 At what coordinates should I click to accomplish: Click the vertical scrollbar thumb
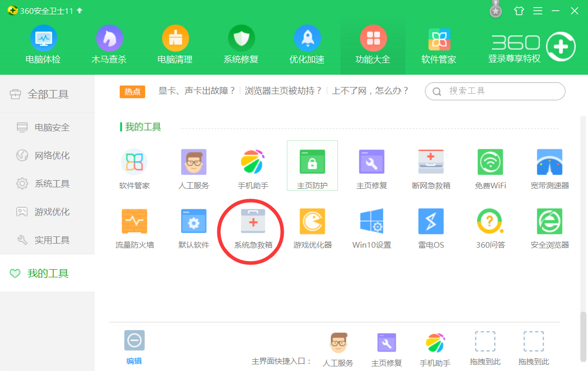click(x=583, y=336)
